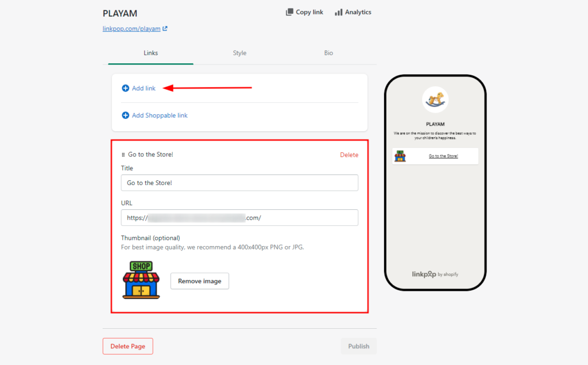Click the Add link text
The image size is (588, 365).
coord(144,89)
